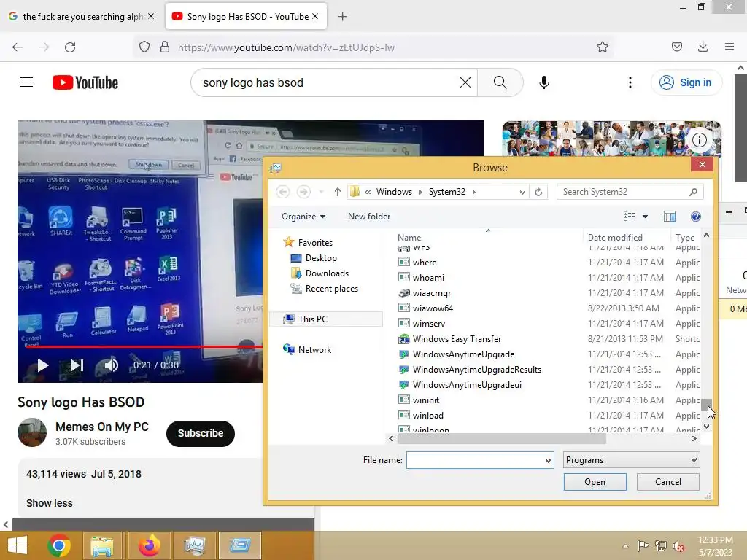The width and height of the screenshot is (747, 560).
Task: Open the File name dropdown
Action: (548, 461)
